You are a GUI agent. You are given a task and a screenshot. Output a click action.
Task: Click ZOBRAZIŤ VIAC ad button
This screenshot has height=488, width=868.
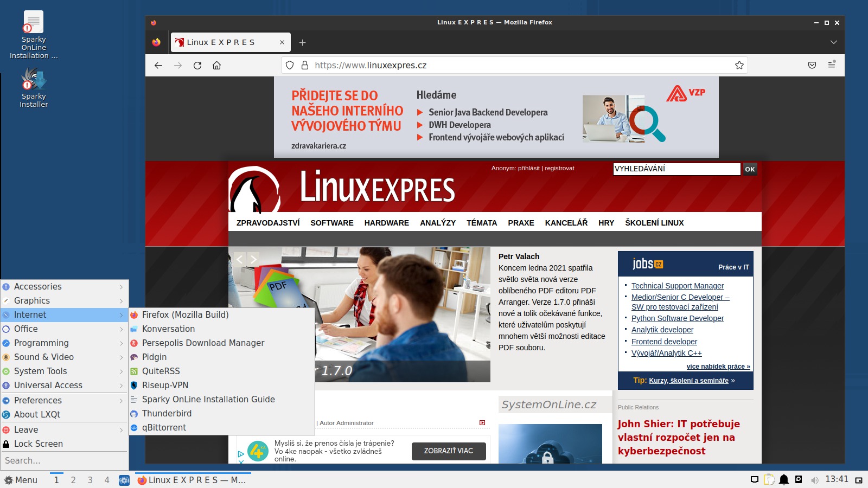click(449, 451)
